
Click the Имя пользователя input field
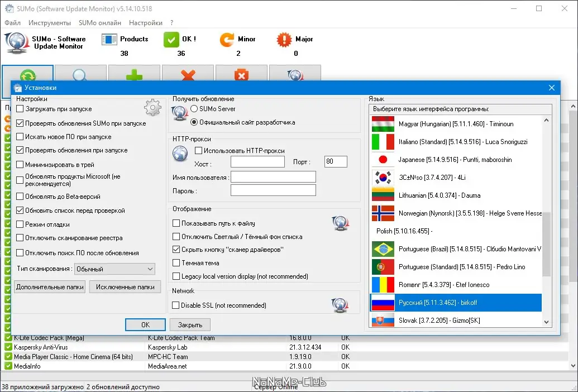[273, 177]
